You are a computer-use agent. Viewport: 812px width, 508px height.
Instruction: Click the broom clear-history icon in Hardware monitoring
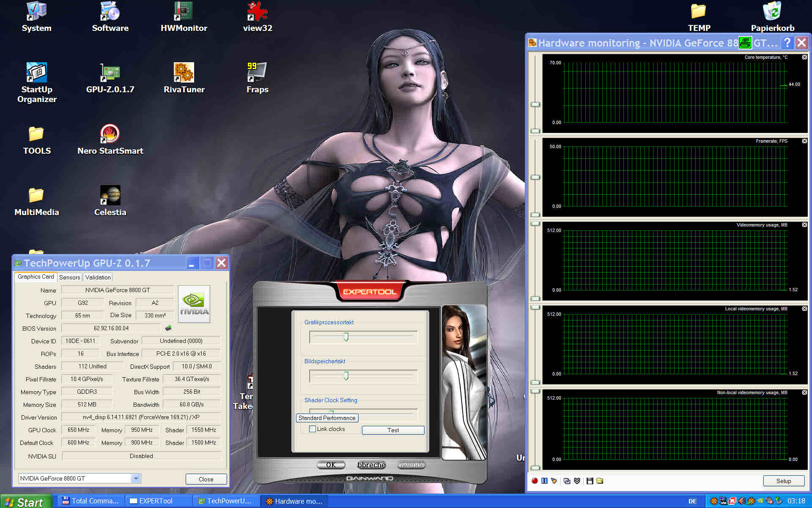[x=554, y=480]
